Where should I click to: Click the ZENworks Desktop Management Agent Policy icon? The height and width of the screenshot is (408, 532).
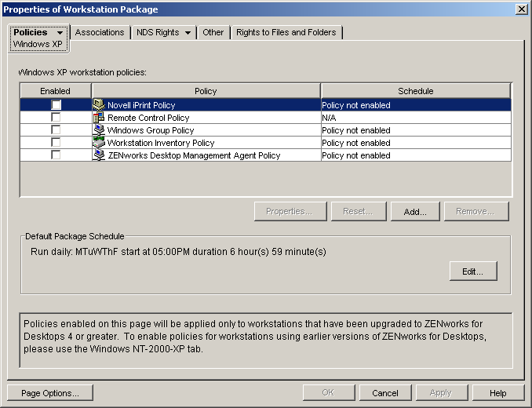pyautogui.click(x=98, y=155)
